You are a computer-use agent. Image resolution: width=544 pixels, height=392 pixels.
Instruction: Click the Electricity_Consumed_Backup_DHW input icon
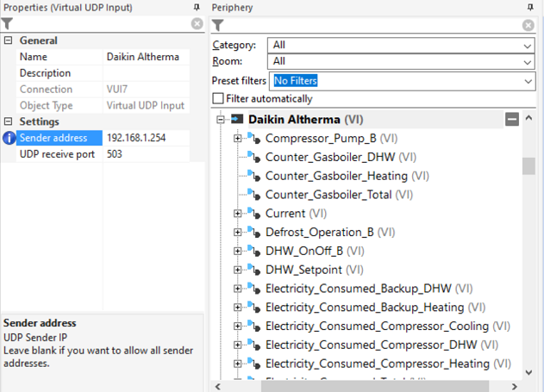pos(254,288)
